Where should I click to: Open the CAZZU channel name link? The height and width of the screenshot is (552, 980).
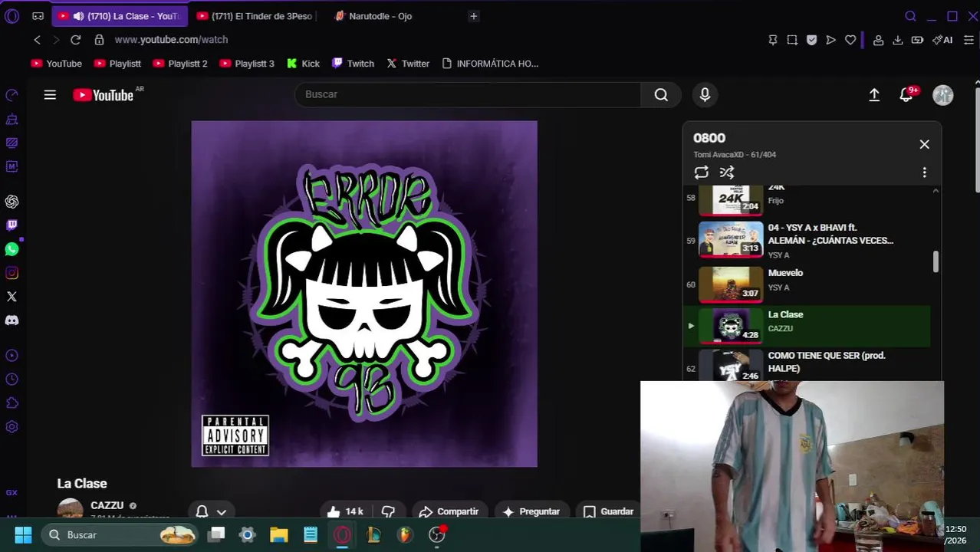point(107,505)
